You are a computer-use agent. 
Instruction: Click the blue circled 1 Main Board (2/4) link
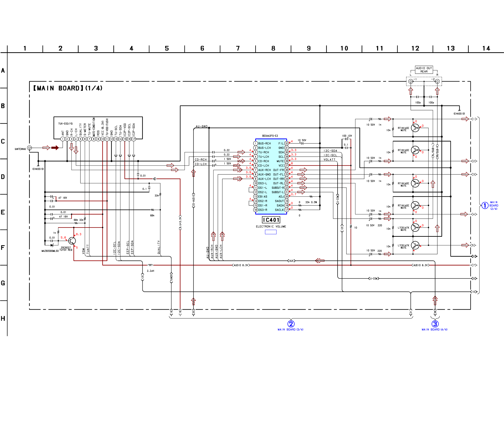click(x=485, y=205)
